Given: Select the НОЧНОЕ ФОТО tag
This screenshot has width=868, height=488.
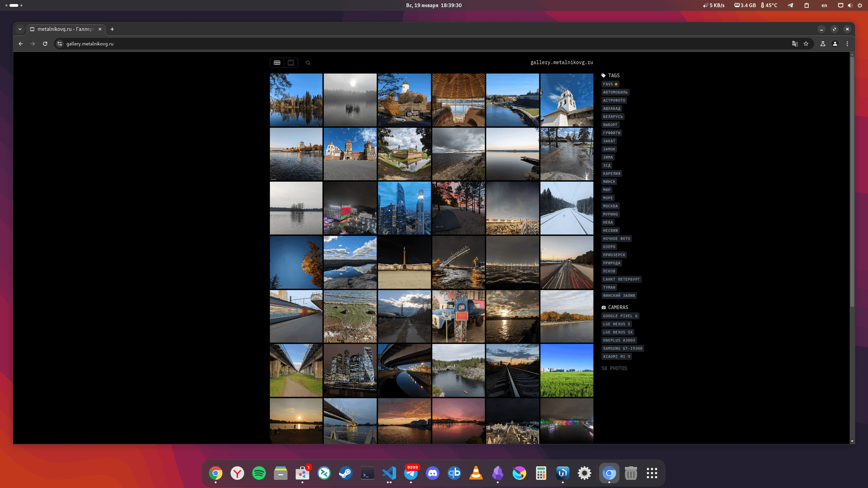Looking at the screenshot, I should tap(616, 239).
